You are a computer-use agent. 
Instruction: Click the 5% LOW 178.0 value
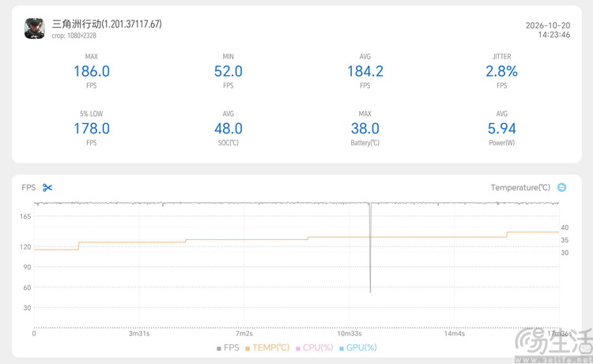92,129
